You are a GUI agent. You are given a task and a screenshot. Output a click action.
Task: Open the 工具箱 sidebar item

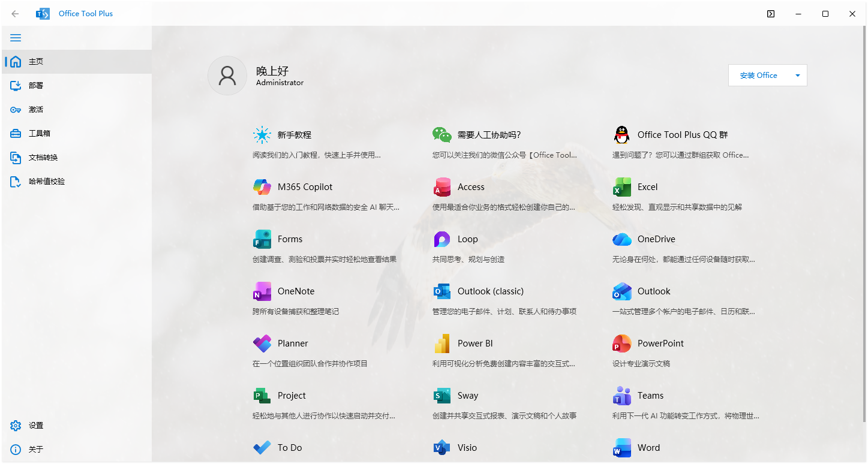pos(36,133)
